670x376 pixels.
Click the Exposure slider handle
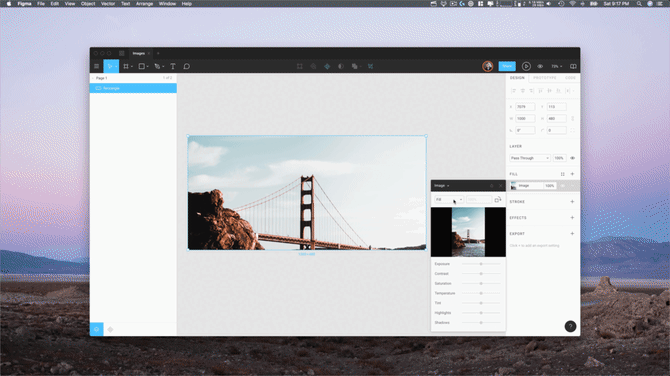click(481, 264)
